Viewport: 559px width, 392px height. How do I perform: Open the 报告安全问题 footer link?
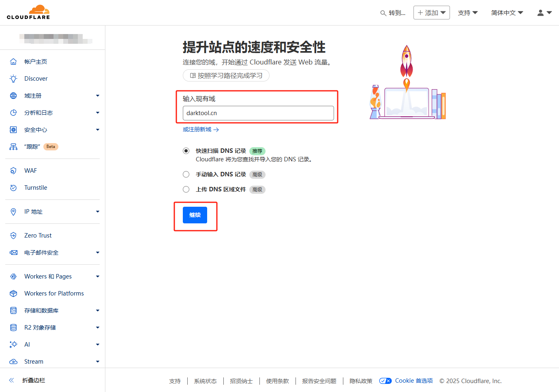319,381
